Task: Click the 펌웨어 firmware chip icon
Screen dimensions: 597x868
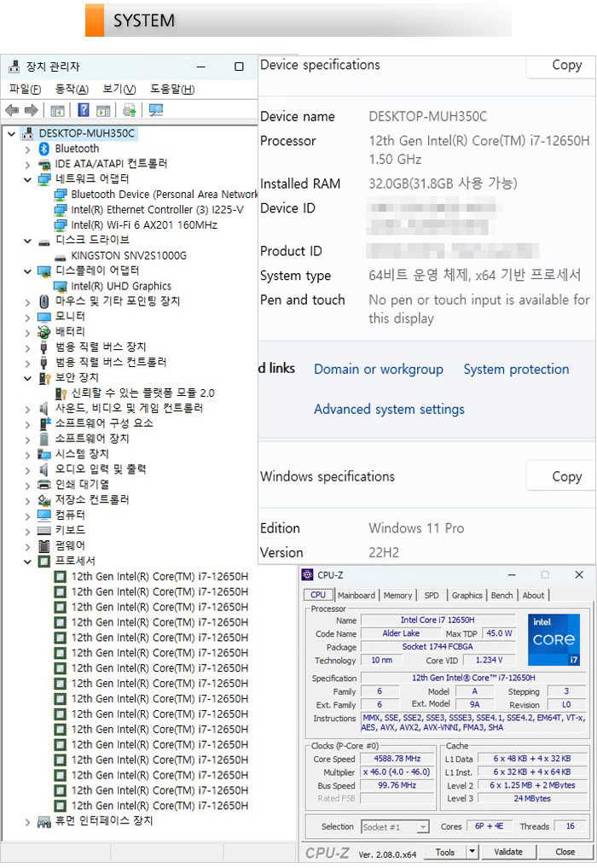Action: [44, 546]
